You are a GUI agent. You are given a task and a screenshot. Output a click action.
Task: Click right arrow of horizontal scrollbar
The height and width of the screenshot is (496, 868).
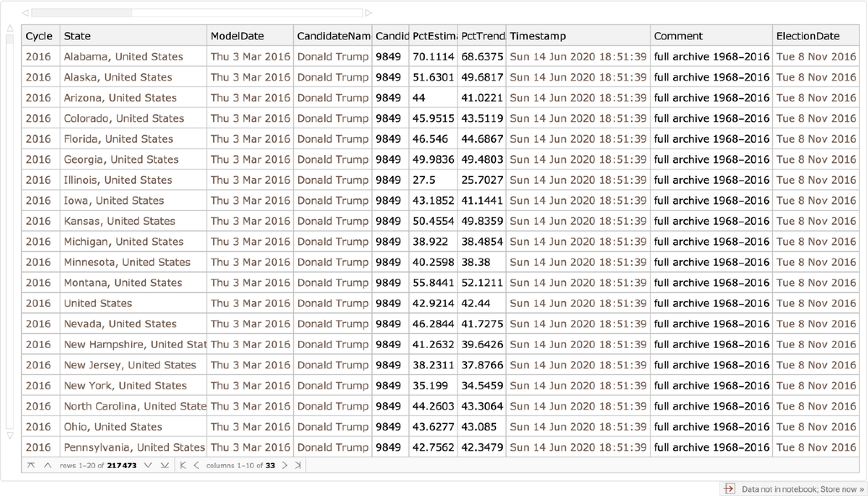coord(369,13)
